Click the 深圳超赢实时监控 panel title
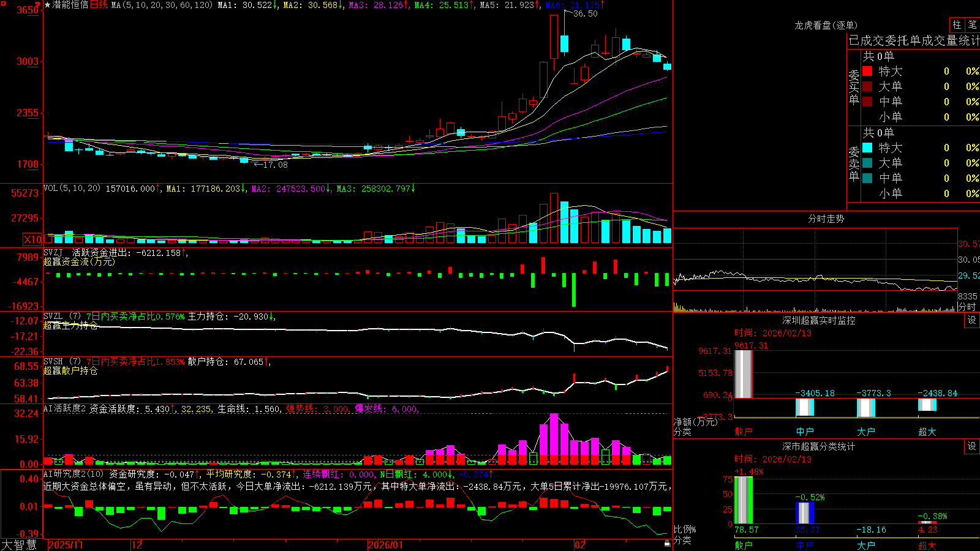Screen dimensions: 980x551 point(819,320)
